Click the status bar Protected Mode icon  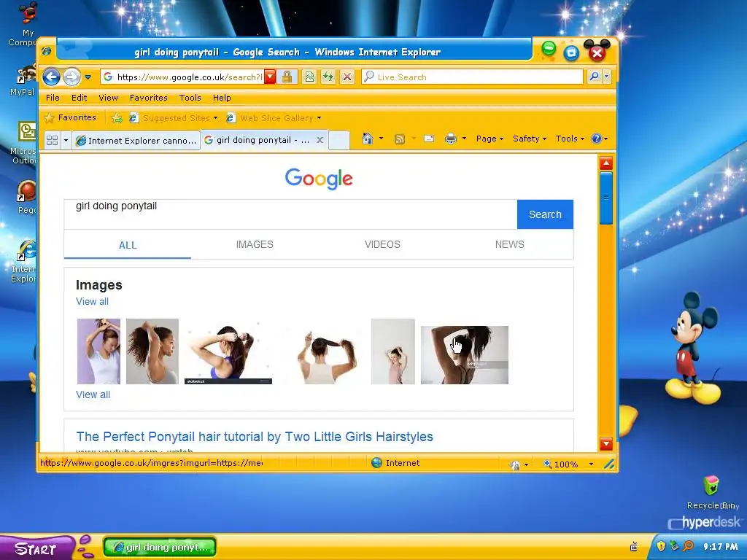pyautogui.click(x=514, y=464)
